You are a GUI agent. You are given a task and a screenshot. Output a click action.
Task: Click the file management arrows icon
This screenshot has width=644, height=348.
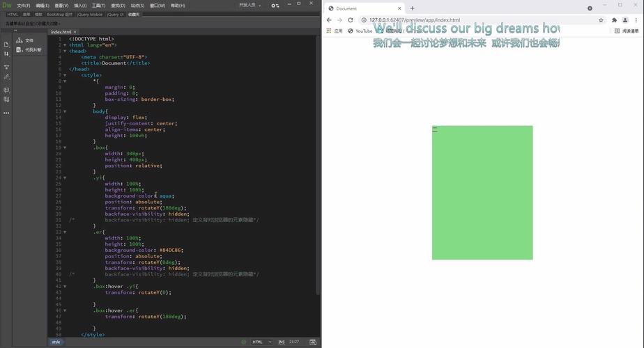(x=6, y=54)
